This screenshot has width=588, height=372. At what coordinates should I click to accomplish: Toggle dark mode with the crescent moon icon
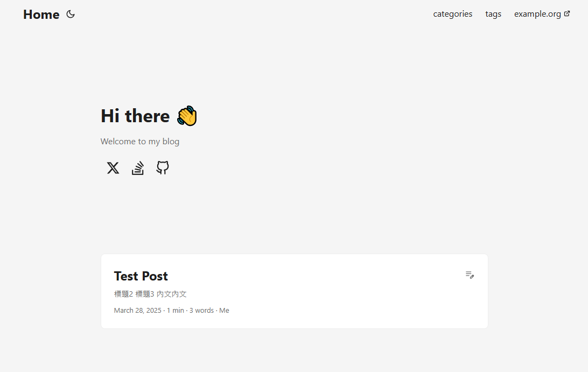[70, 15]
